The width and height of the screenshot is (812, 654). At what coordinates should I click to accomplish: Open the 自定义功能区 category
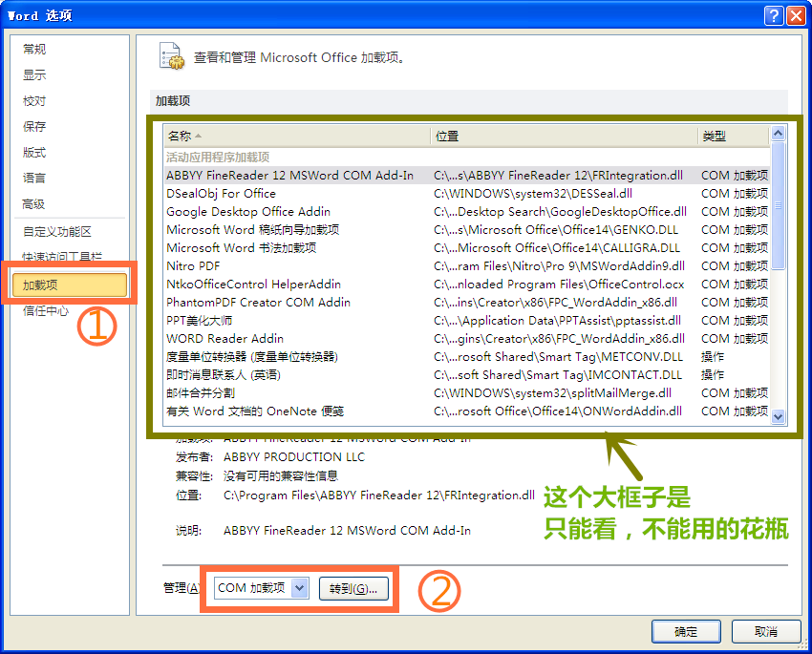tap(57, 232)
